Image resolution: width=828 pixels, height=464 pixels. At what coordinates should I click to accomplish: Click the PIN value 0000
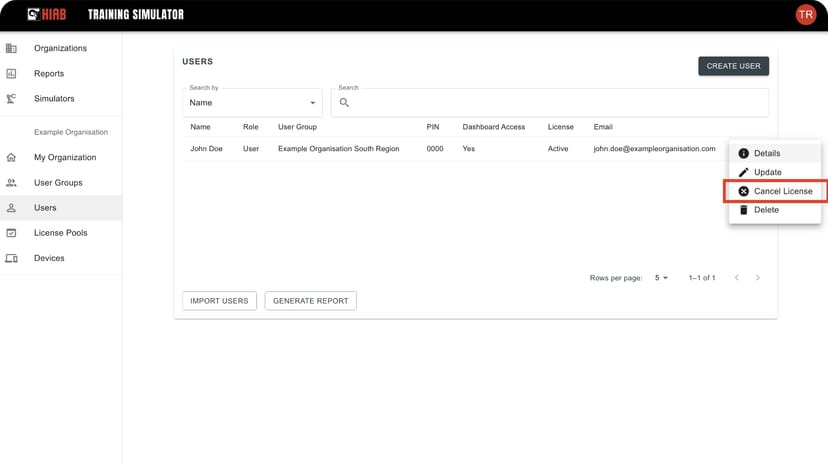[x=435, y=149]
